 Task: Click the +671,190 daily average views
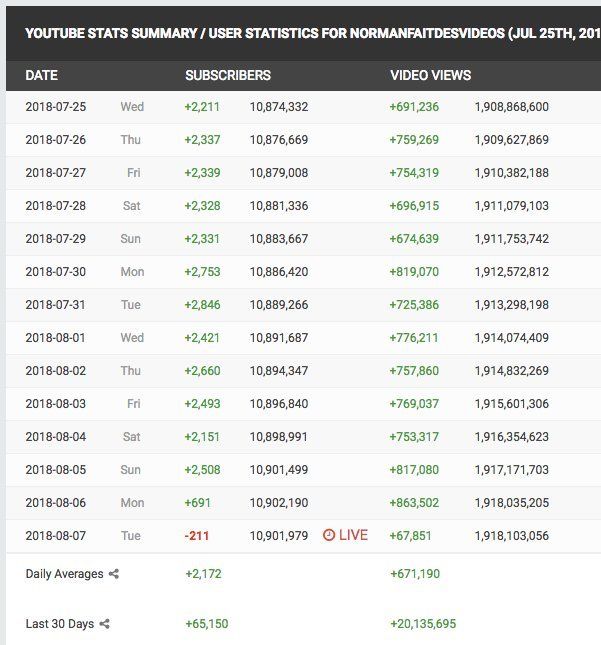coord(415,574)
